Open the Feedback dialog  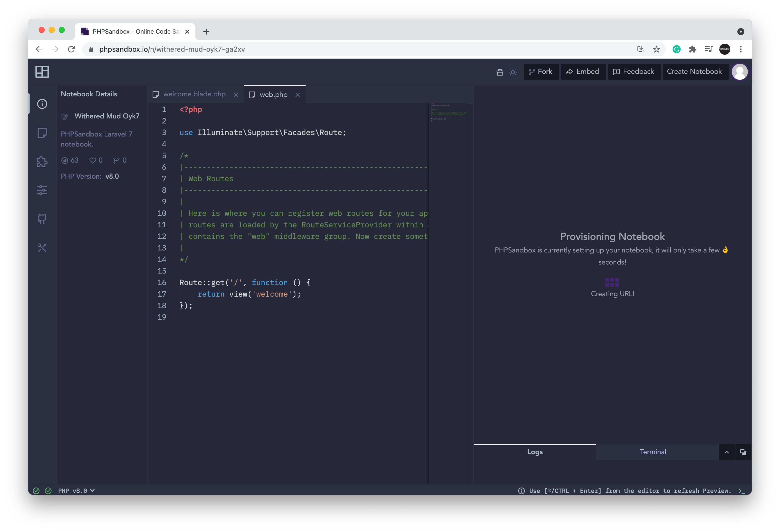[634, 72]
